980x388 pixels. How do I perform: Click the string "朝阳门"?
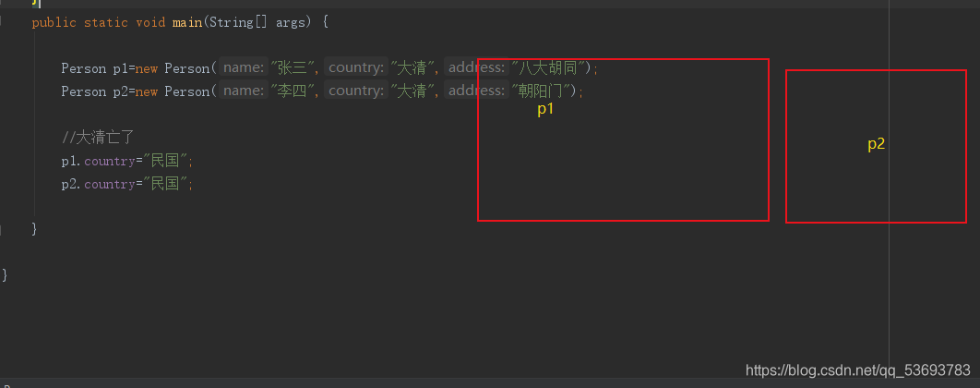click(543, 91)
